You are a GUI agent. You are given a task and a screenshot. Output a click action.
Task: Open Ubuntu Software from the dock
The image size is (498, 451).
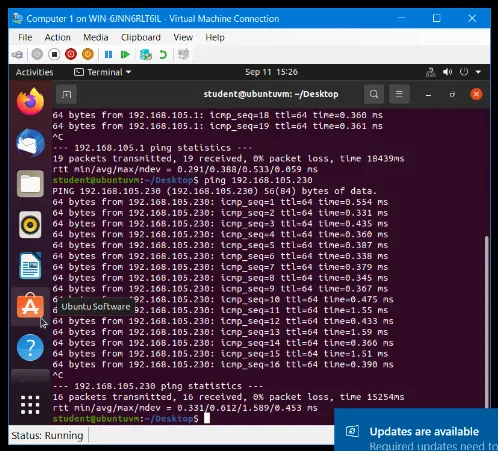[30, 306]
